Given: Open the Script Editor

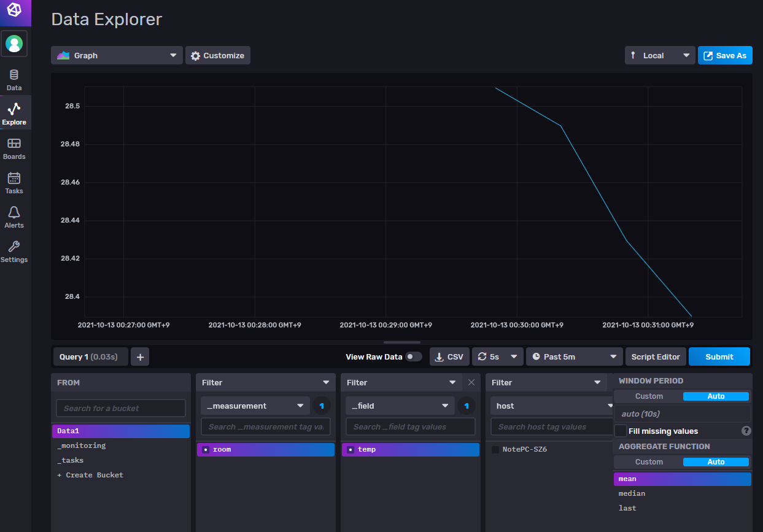Looking at the screenshot, I should point(656,357).
